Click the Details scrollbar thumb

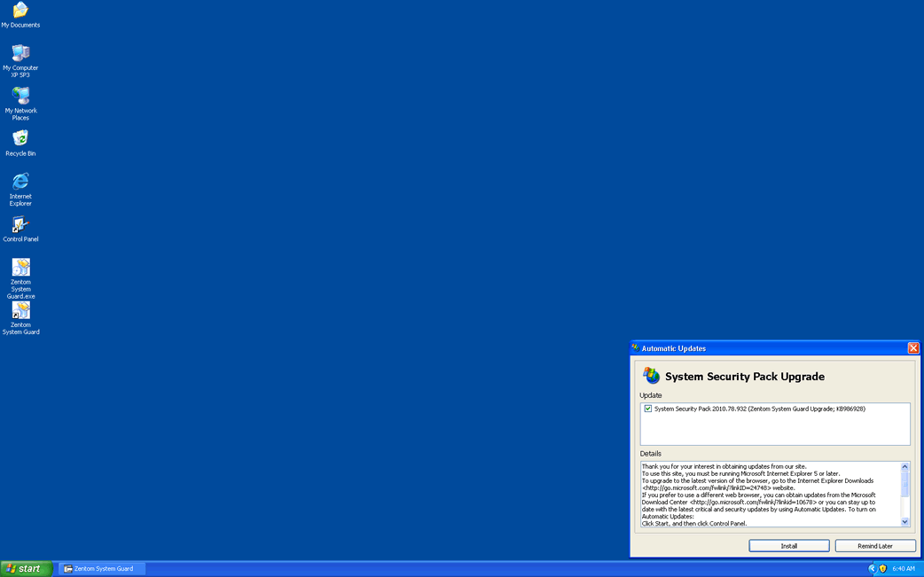(x=904, y=483)
